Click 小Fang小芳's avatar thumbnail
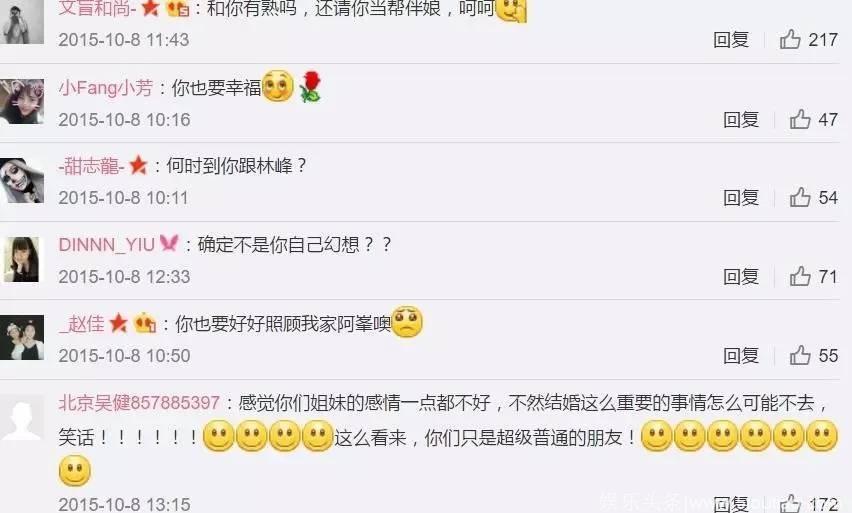Image resolution: width=852 pixels, height=513 pixels. pos(22,102)
